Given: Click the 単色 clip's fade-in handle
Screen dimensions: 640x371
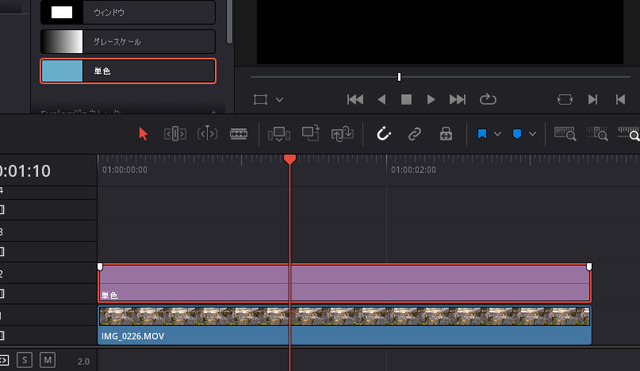Looking at the screenshot, I should point(100,267).
